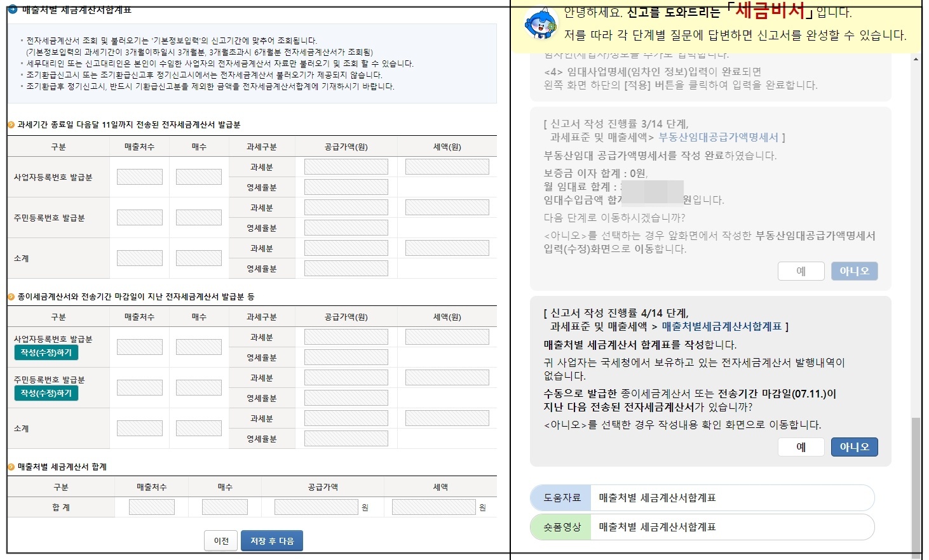The height and width of the screenshot is (560, 929).
Task: Click 저장 후 다음 button
Action: pyautogui.click(x=272, y=541)
